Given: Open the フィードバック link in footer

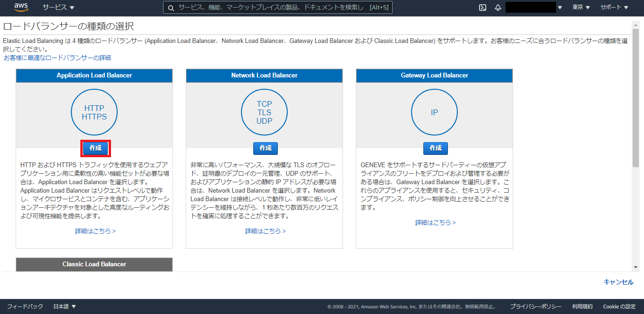Looking at the screenshot, I should 25,306.
